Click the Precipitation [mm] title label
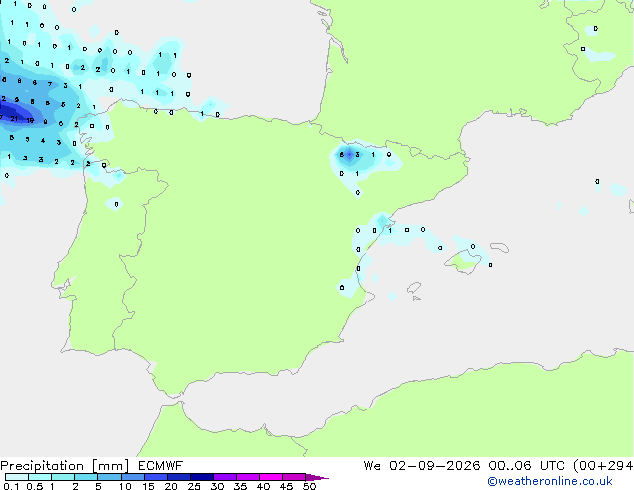The width and height of the screenshot is (634, 490). point(65,466)
